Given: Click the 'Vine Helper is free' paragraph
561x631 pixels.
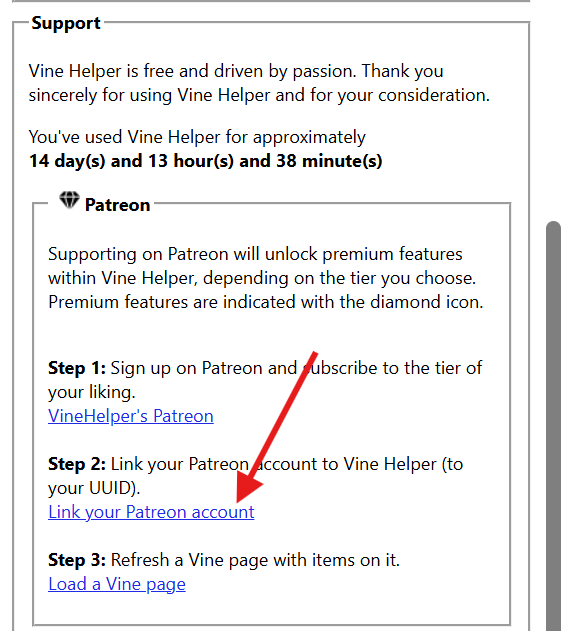Looking at the screenshot, I should (259, 83).
